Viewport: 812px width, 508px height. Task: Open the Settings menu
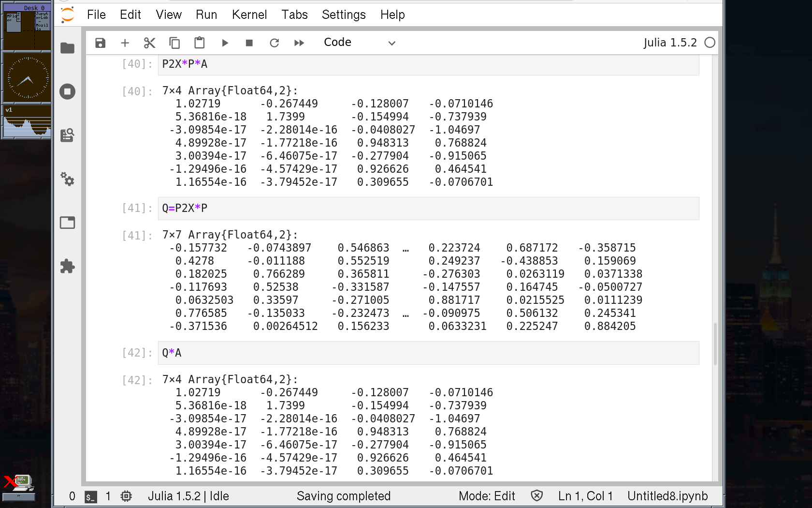click(343, 15)
